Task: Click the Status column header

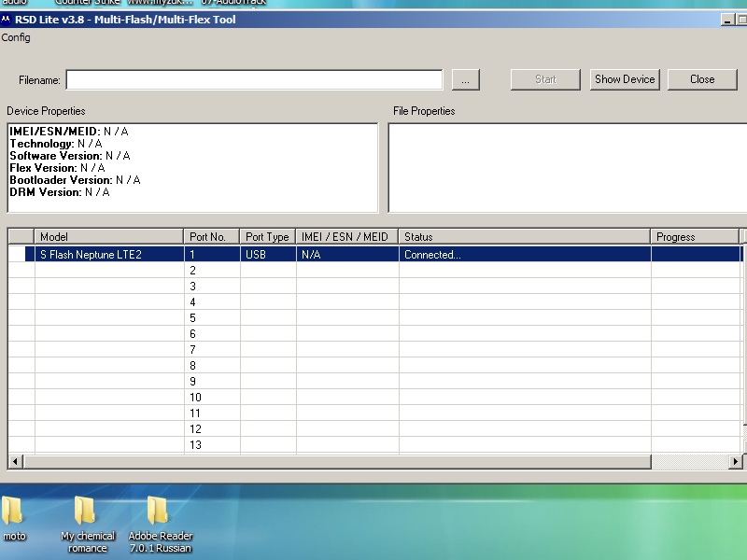Action: pyautogui.click(x=525, y=237)
